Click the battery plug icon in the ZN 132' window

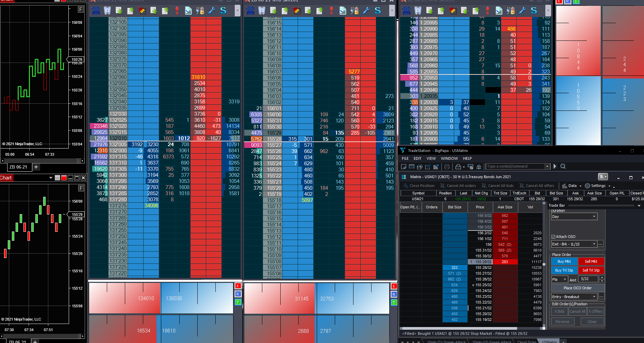click(200, 11)
